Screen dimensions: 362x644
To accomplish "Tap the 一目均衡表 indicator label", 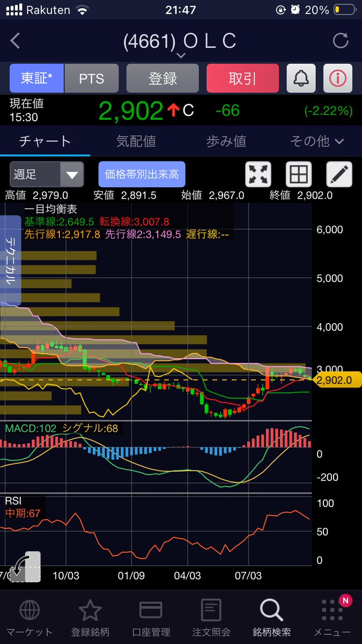I will pyautogui.click(x=50, y=210).
